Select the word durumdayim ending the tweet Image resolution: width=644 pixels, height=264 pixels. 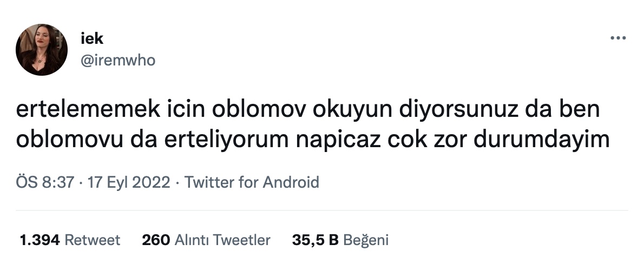click(x=541, y=140)
